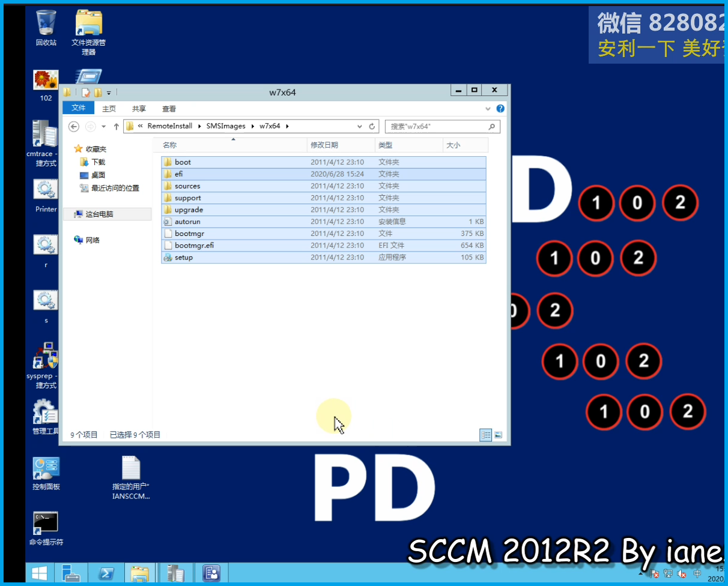Image resolution: width=728 pixels, height=586 pixels.
Task: Open the Recycle Bin desktop icon
Action: 46,28
